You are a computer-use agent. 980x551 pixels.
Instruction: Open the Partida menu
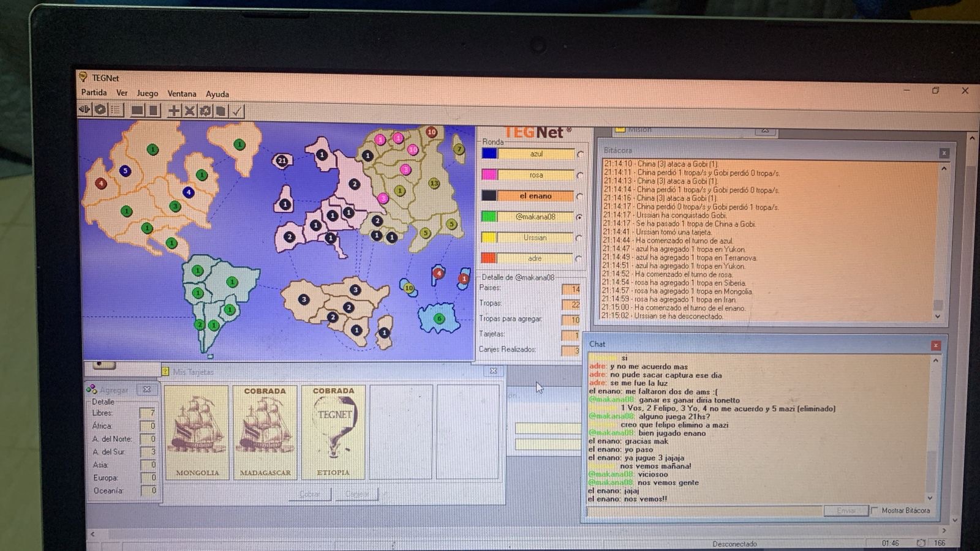pyautogui.click(x=94, y=92)
